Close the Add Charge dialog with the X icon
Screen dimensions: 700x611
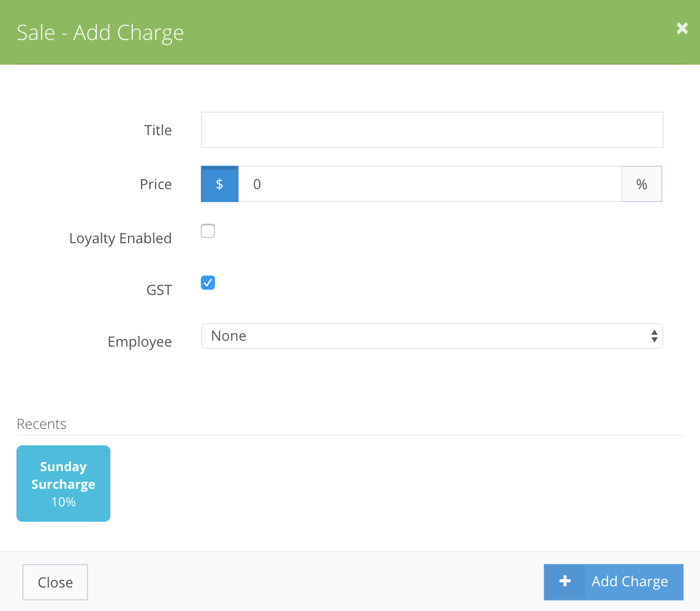(682, 29)
